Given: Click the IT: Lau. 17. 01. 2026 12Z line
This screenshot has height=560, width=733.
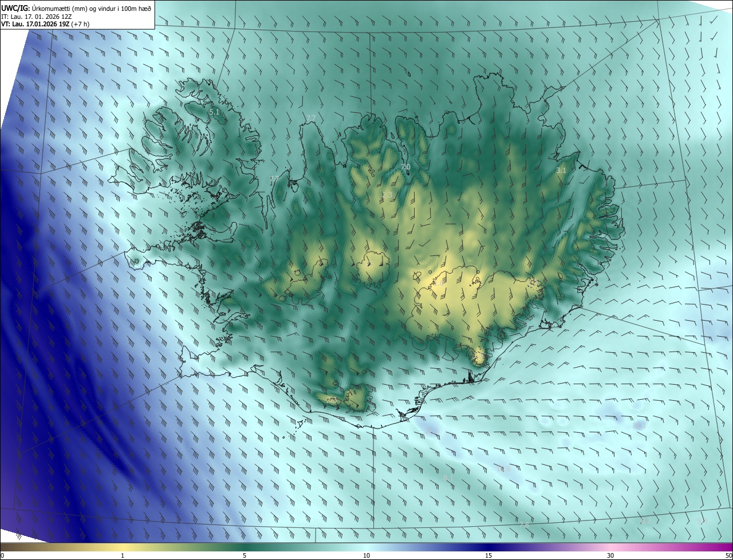Looking at the screenshot, I should 36,16.
